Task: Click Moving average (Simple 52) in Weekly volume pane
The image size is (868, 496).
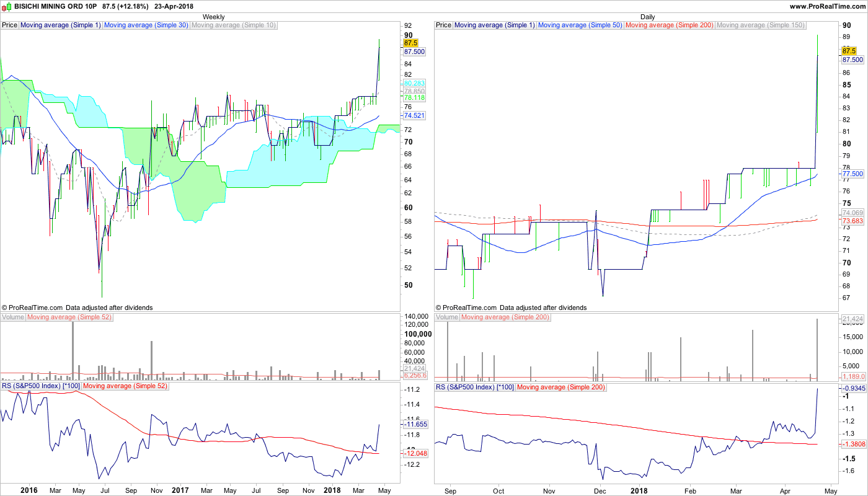Action: pyautogui.click(x=69, y=317)
